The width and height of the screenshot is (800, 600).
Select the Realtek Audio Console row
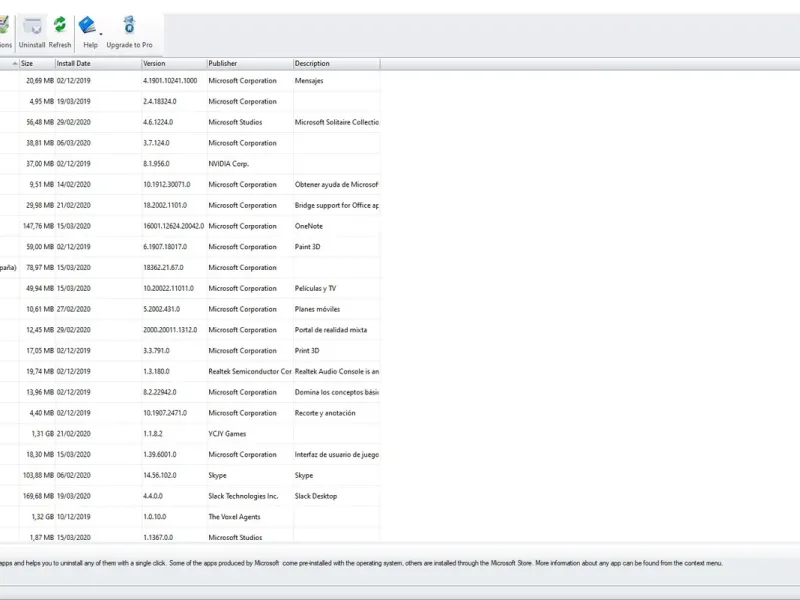[x=190, y=371]
